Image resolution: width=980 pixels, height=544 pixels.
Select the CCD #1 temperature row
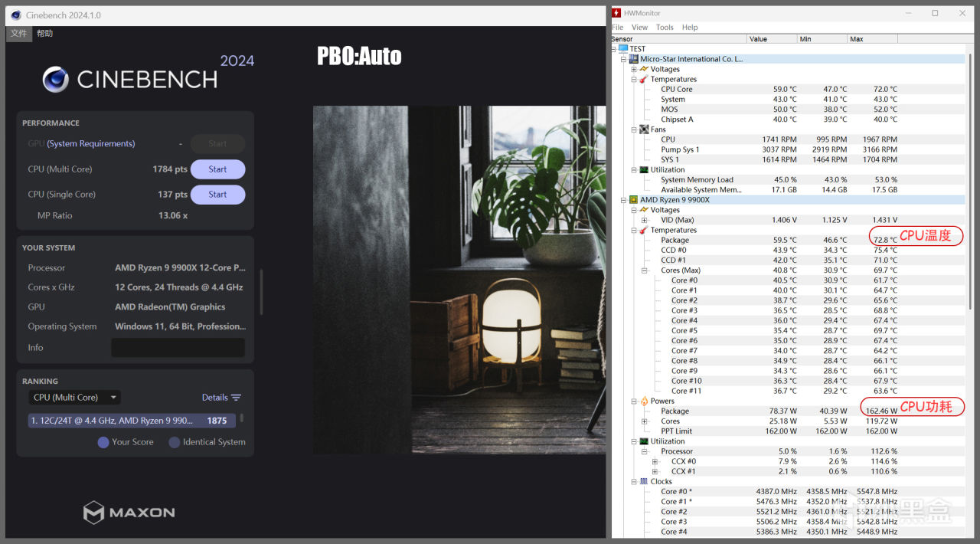(788, 260)
